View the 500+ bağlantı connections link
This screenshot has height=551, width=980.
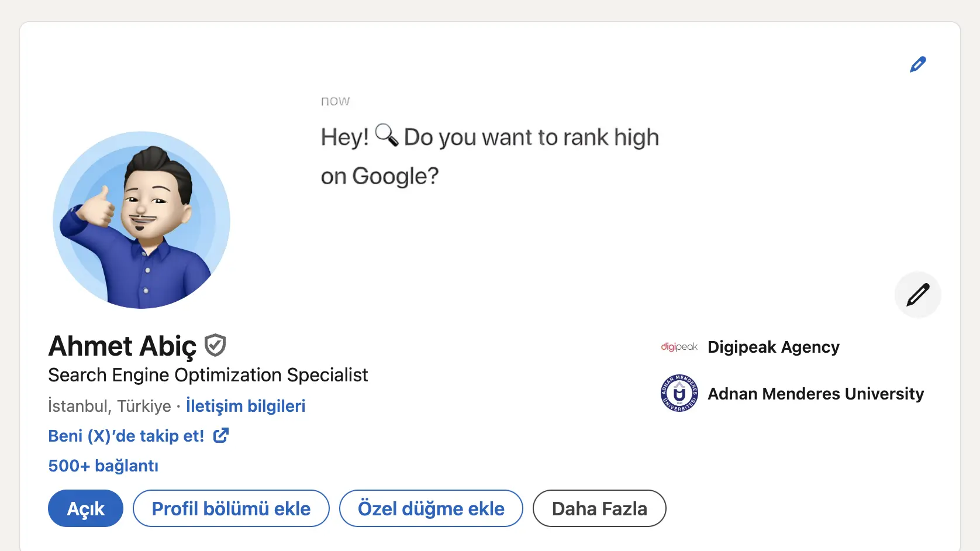[103, 466]
